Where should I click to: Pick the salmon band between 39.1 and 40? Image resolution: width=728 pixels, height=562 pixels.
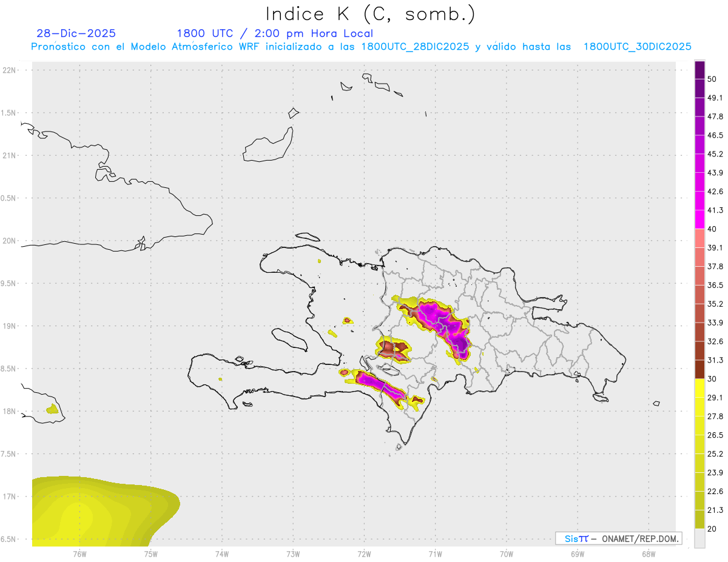[x=700, y=238]
